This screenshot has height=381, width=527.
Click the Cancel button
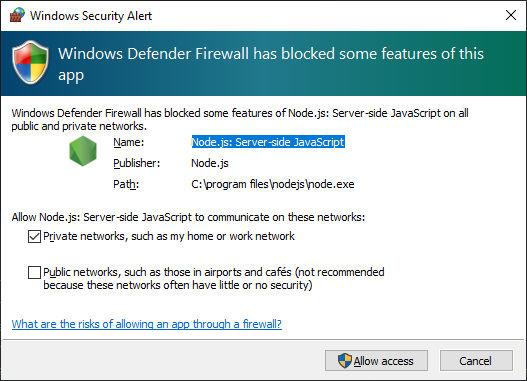pos(476,361)
